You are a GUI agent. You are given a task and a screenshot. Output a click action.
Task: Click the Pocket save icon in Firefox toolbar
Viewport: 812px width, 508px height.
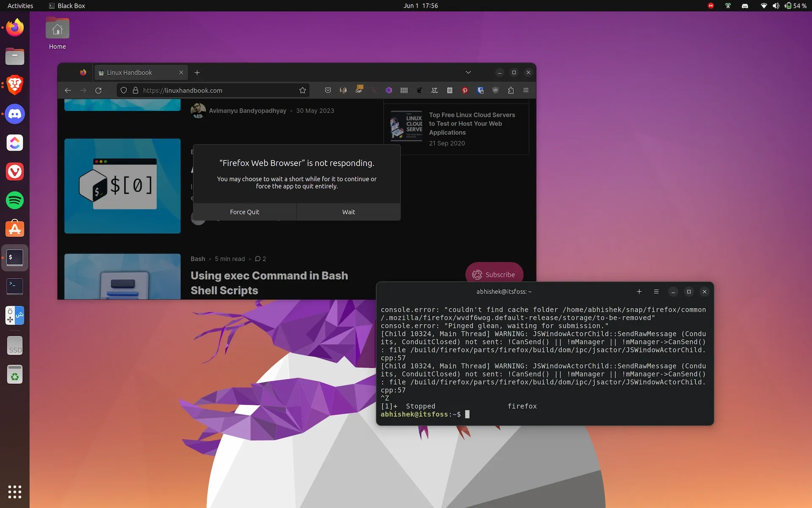coord(328,90)
